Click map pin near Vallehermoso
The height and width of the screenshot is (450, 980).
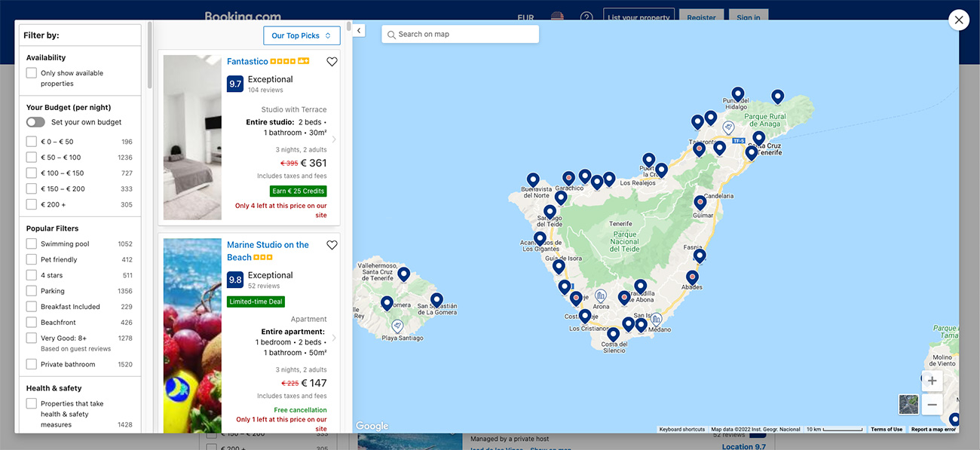403,274
